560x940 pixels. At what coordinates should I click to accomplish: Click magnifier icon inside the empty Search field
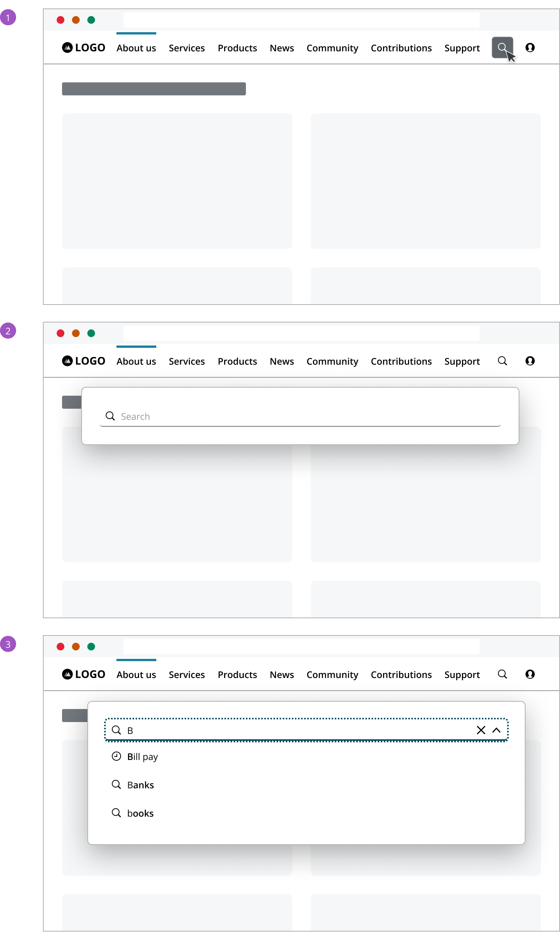pos(110,416)
